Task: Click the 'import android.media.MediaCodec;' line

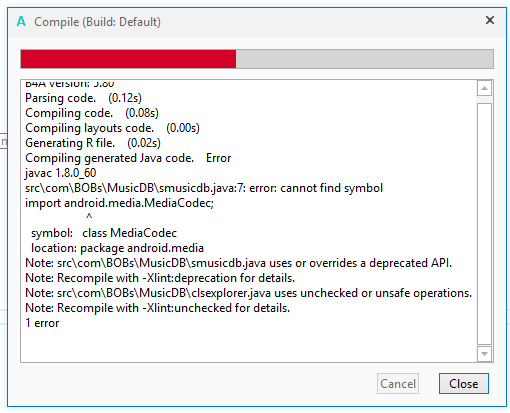Action: point(119,203)
